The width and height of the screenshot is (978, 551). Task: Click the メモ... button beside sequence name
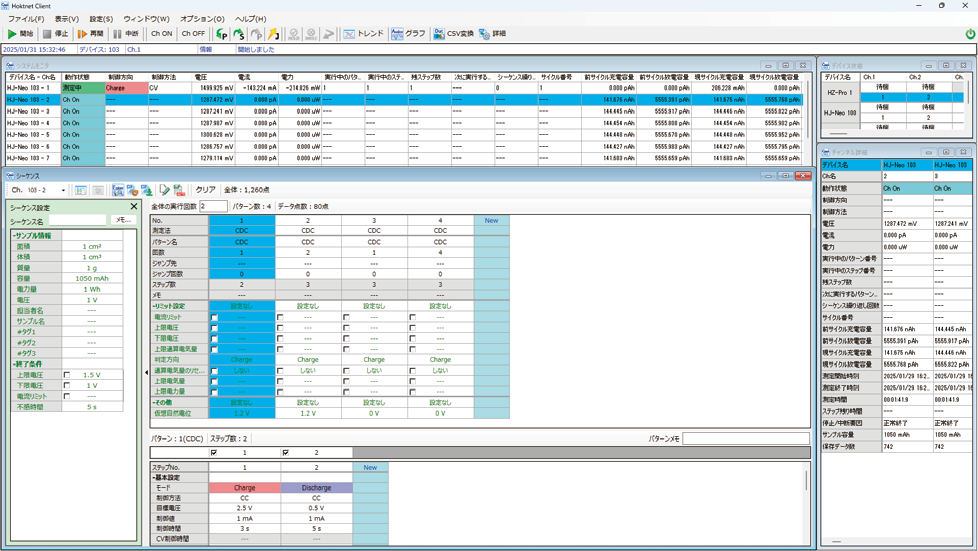click(123, 220)
